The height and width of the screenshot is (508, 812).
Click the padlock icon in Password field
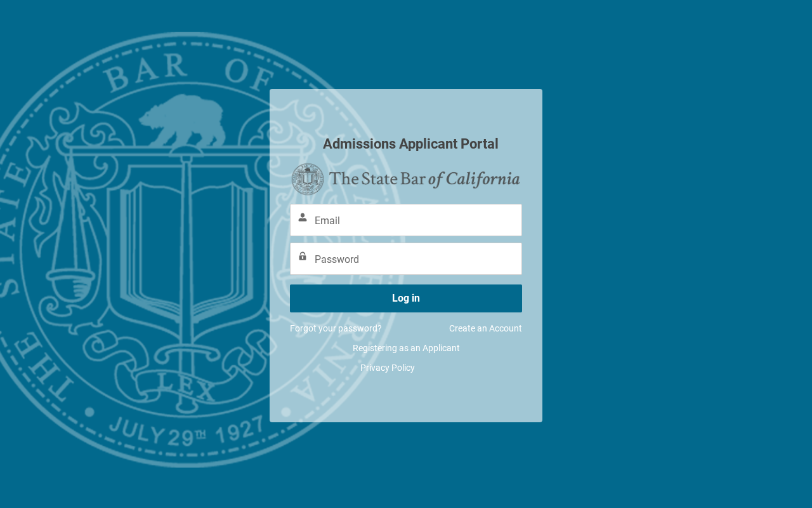click(303, 257)
